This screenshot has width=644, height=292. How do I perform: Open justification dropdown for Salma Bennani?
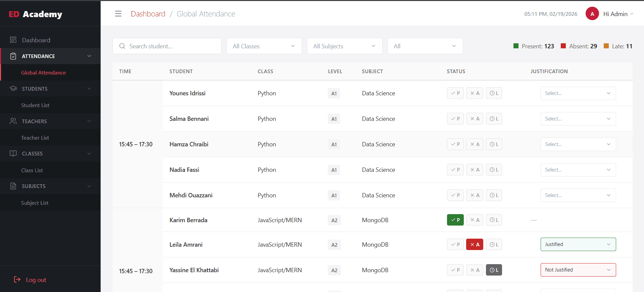click(x=578, y=119)
